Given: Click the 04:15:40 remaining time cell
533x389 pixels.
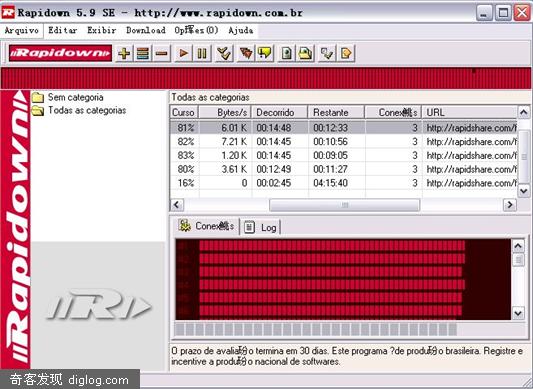Looking at the screenshot, I should point(330,183).
